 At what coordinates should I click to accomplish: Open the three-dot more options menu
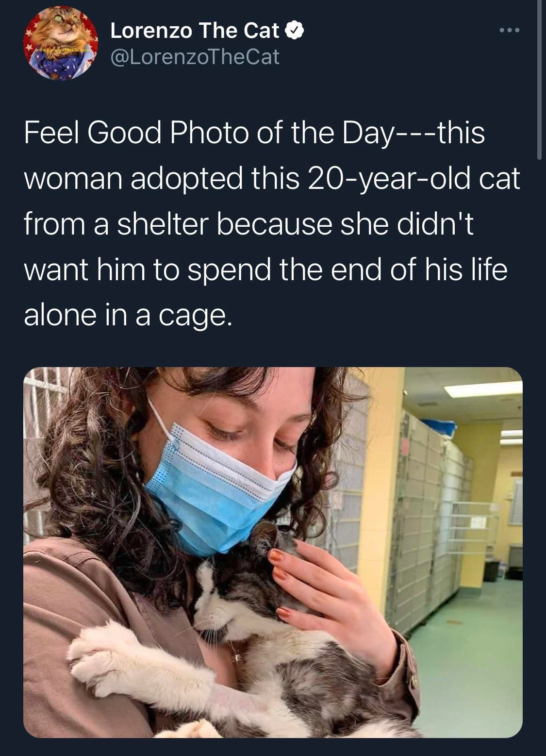click(510, 31)
